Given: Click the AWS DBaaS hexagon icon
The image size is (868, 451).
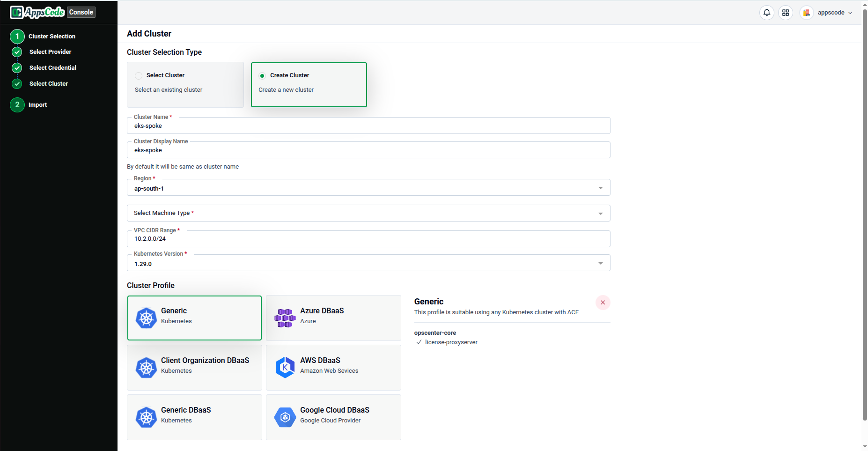Looking at the screenshot, I should click(x=285, y=368).
